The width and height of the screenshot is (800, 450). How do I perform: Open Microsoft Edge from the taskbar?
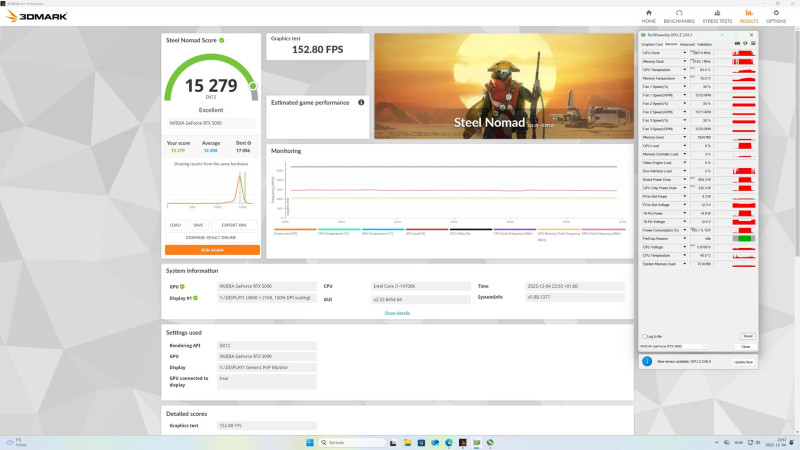449,442
